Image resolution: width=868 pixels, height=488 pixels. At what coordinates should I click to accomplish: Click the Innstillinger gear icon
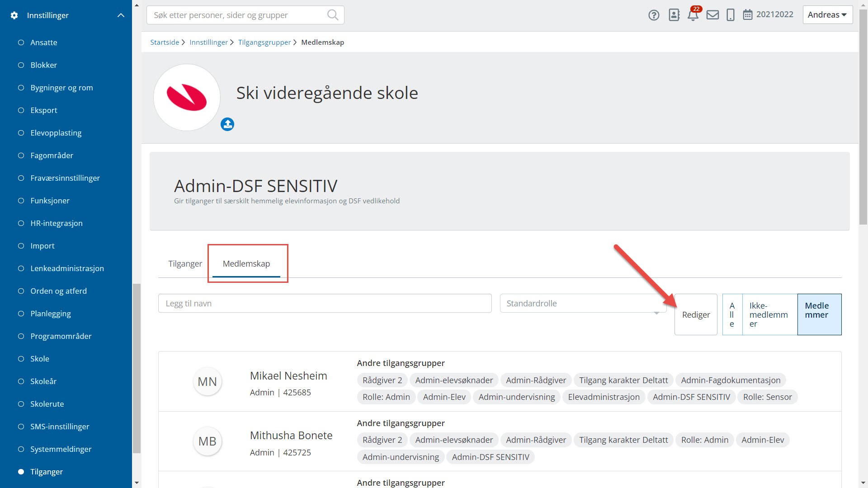pyautogui.click(x=14, y=15)
